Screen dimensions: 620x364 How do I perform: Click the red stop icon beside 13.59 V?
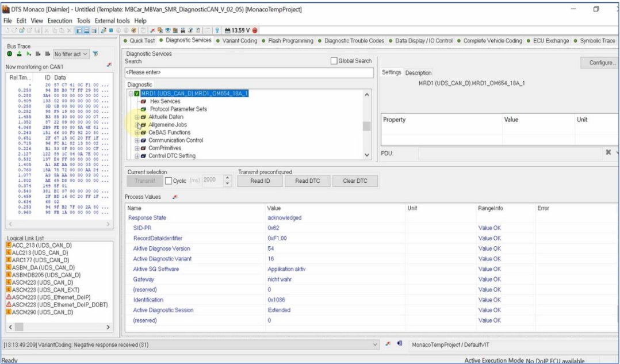(x=255, y=30)
